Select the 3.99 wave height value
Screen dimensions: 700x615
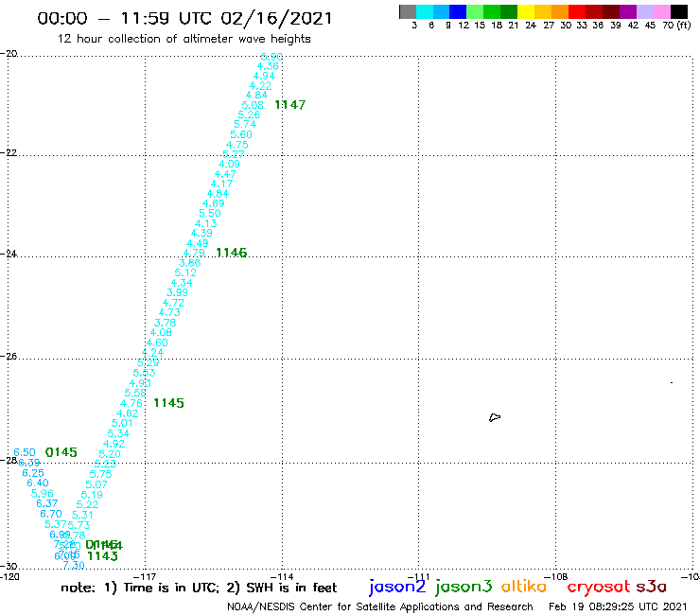click(177, 293)
